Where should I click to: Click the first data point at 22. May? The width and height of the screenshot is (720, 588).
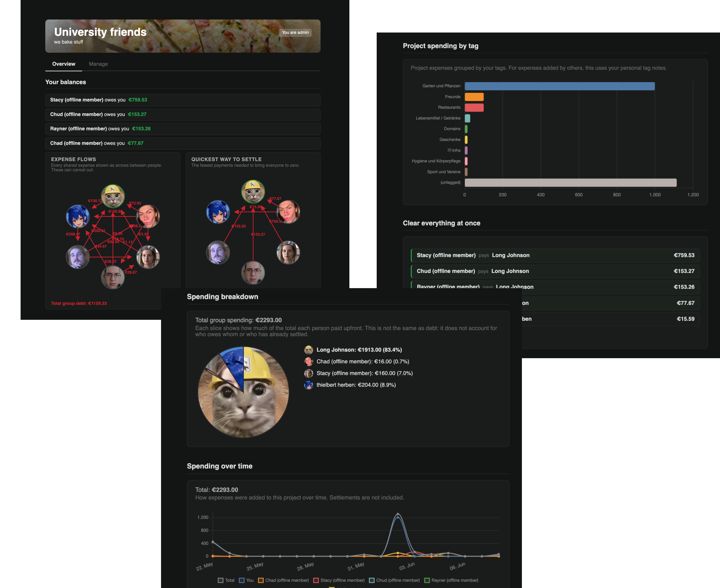[x=213, y=542]
